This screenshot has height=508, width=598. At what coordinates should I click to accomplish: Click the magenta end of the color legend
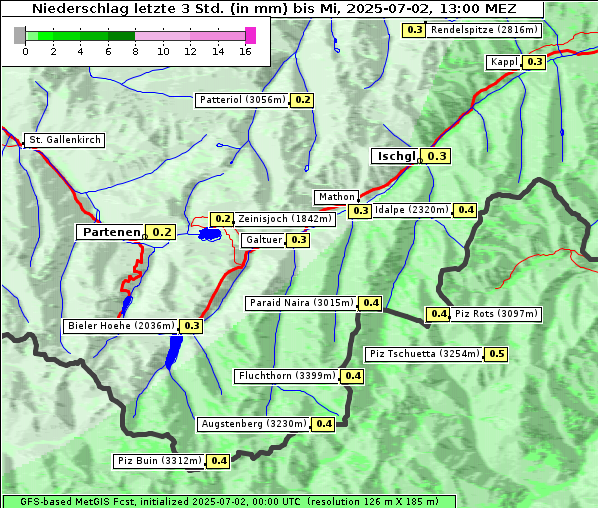tap(251, 35)
